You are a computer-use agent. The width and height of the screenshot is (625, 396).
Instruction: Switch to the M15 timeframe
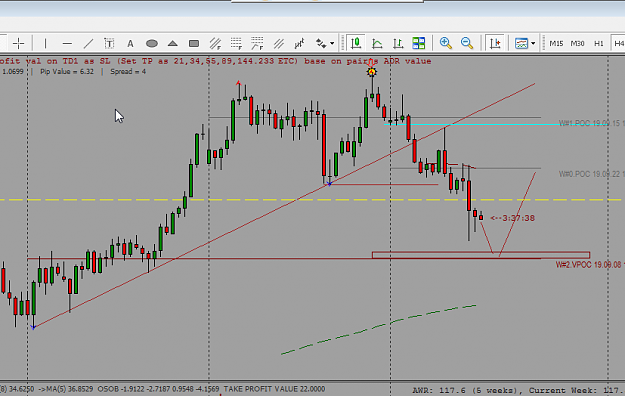556,43
